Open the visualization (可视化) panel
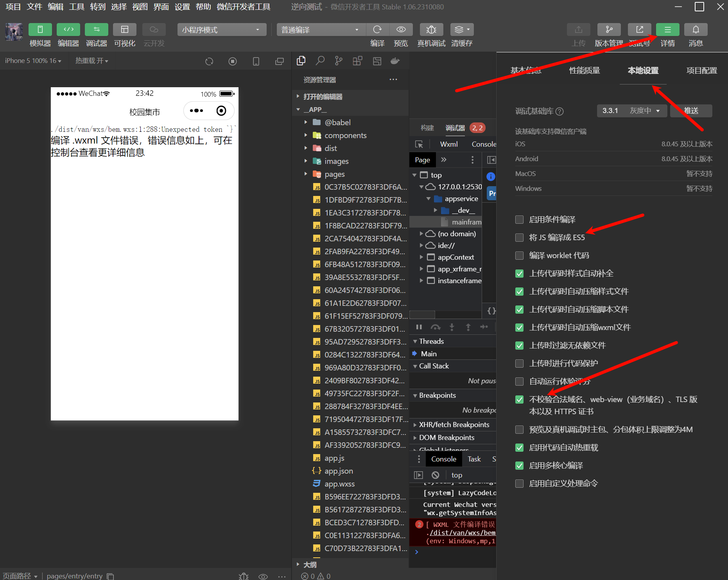This screenshot has height=580, width=728. pos(125,30)
